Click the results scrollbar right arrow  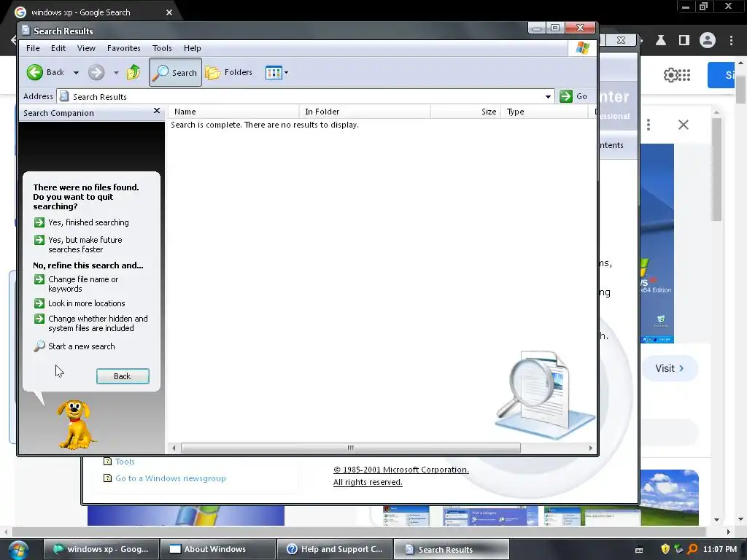pos(591,448)
